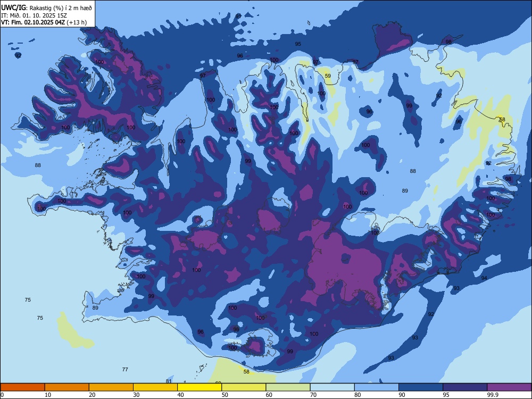Select the bright yellow 40–50 legend swatch
The height and width of the screenshot is (399, 532).
(x=199, y=387)
